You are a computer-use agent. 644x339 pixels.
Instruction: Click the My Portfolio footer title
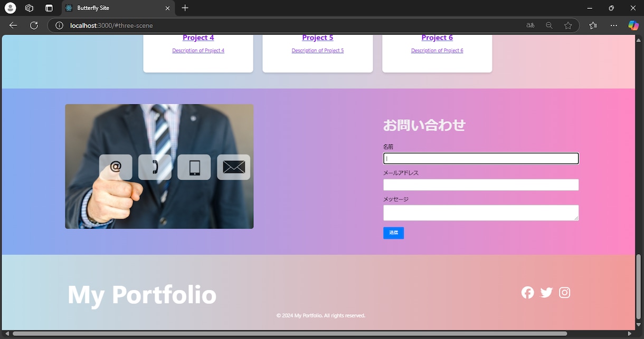point(142,294)
